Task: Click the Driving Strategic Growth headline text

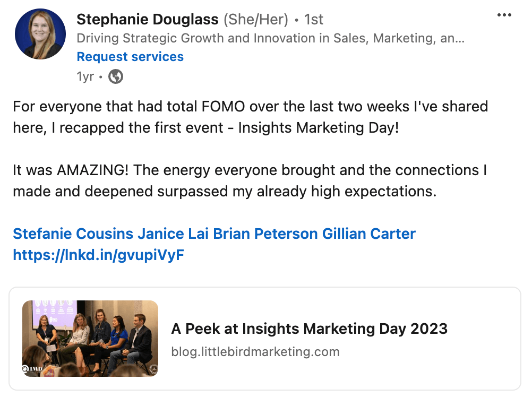Action: coord(271,38)
